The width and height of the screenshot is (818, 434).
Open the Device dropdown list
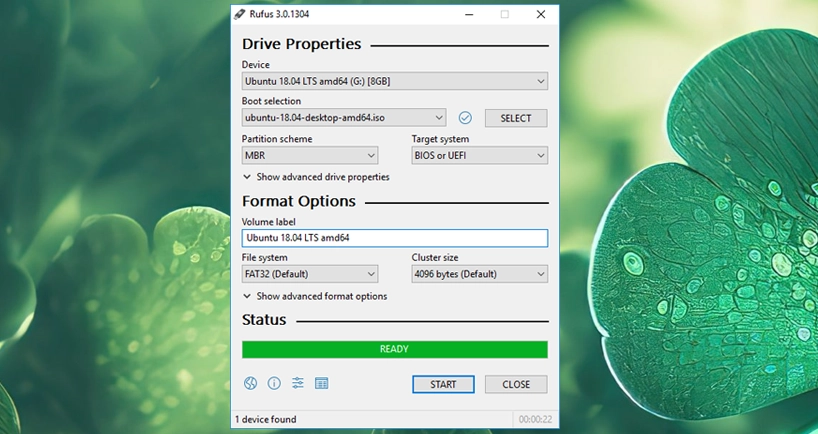(x=394, y=81)
